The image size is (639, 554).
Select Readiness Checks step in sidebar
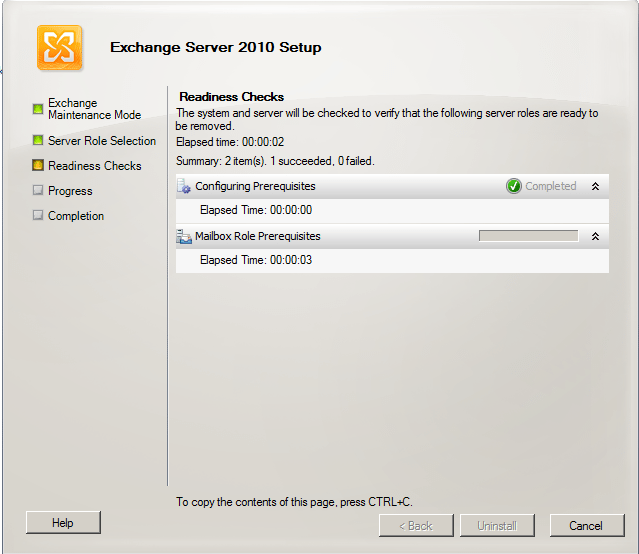95,166
